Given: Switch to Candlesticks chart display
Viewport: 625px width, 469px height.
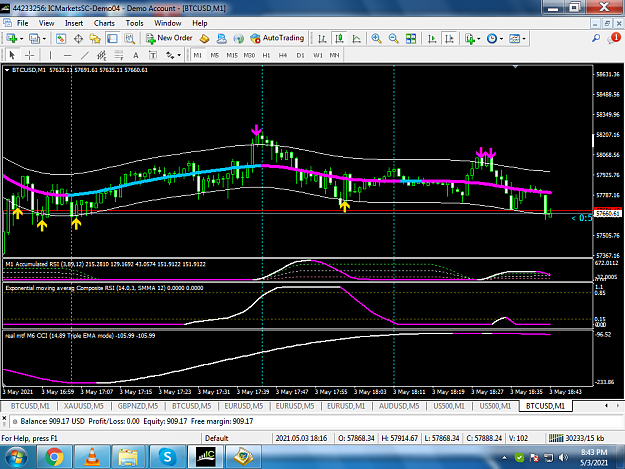Looking at the screenshot, I should pyautogui.click(x=339, y=39).
